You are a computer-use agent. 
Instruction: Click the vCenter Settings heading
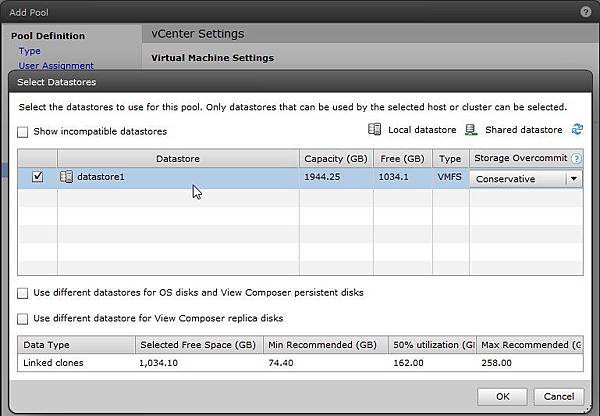tap(197, 34)
